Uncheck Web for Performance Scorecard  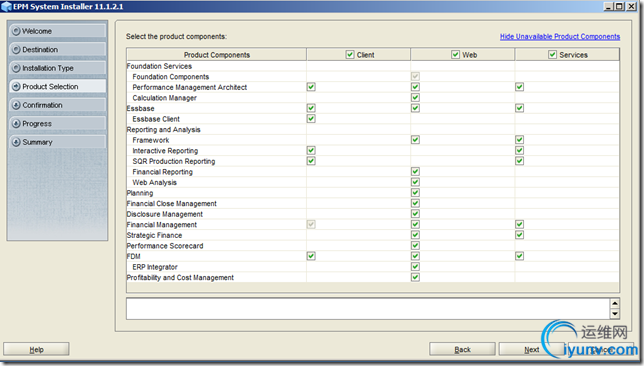[415, 246]
